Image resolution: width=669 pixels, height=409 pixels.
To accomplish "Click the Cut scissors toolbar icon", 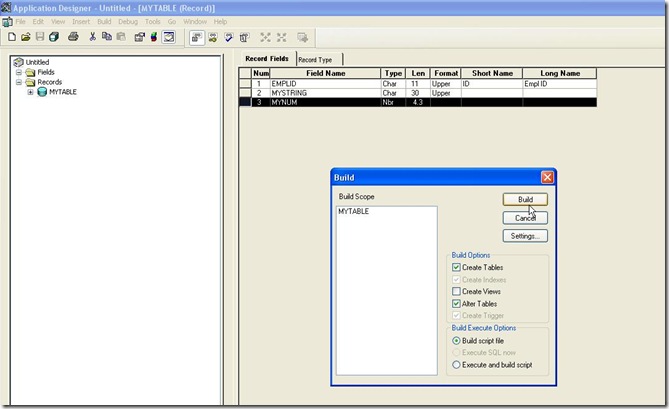I will 93,37.
